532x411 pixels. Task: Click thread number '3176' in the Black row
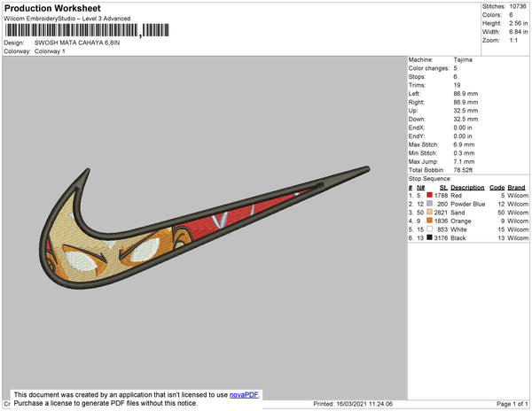tap(441, 238)
